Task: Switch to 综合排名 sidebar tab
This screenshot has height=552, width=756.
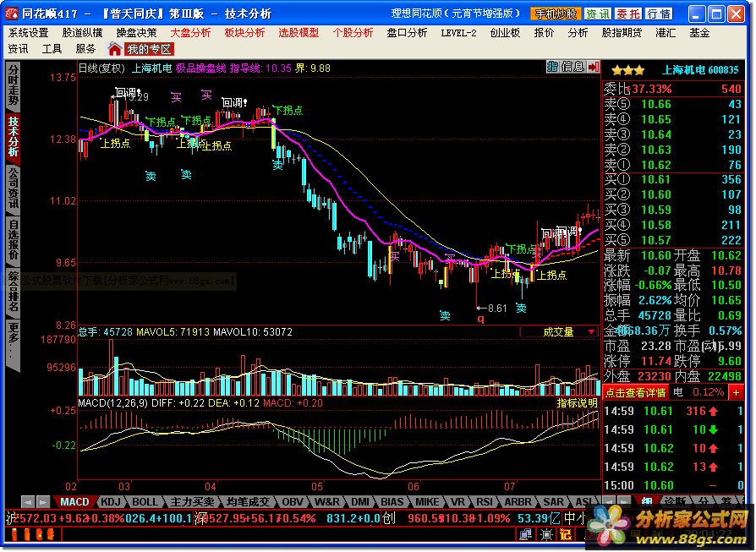Action: coord(13,291)
